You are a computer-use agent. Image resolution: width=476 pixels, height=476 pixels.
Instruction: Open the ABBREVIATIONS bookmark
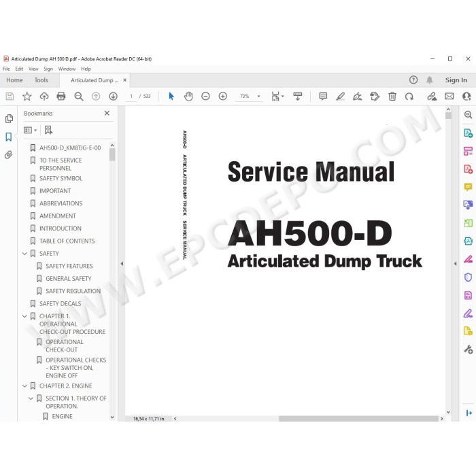coord(61,203)
